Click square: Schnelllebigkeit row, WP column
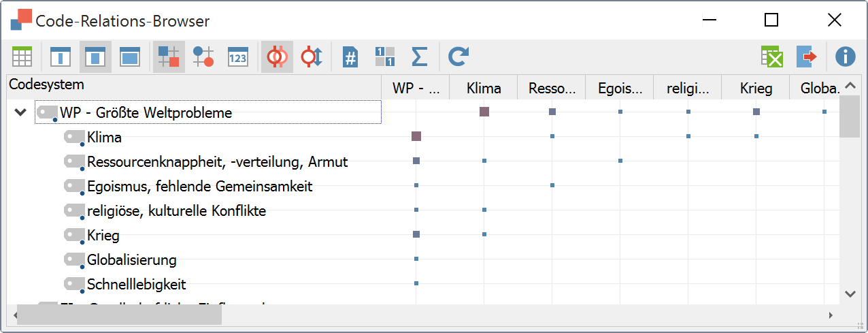 click(416, 283)
